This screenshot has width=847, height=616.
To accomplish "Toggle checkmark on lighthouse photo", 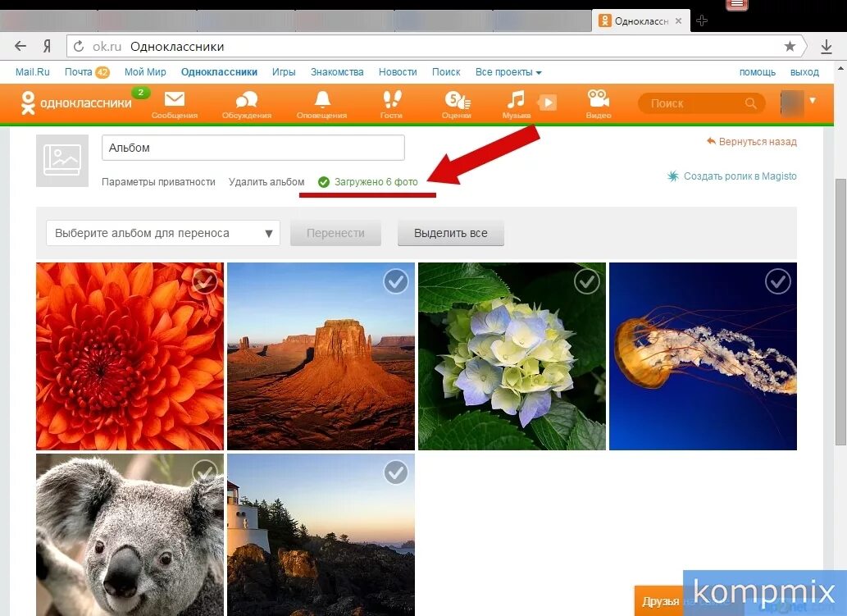I will pyautogui.click(x=396, y=472).
